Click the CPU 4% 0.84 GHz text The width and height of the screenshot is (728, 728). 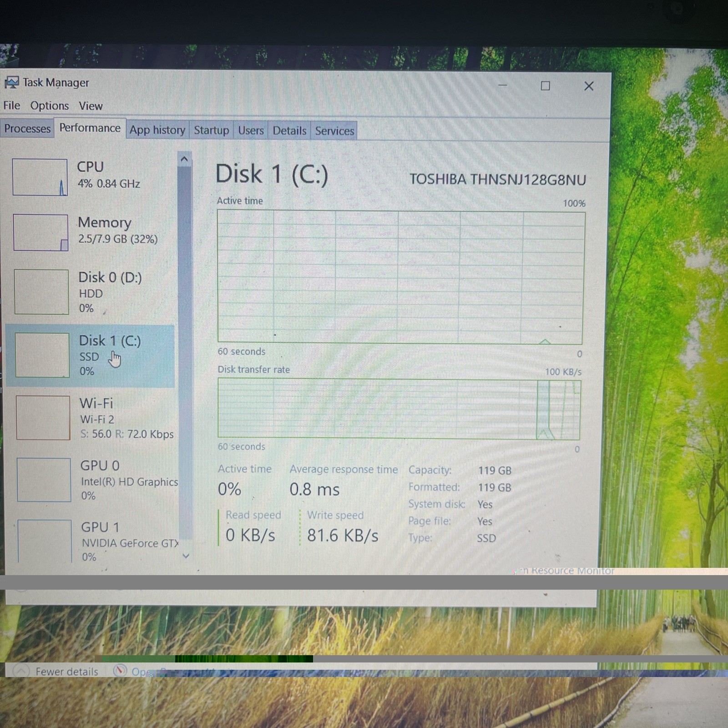[109, 183]
